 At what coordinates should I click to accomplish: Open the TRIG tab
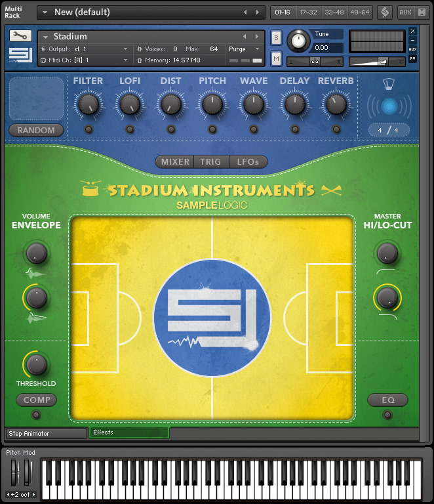(x=211, y=161)
